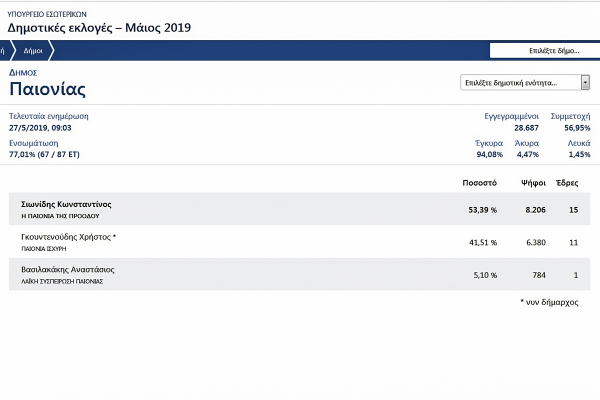Click the 'ΥΠΟΥΡΓΕΙΟ ΕΣΩΤΕΡΙΚΩΝ' header text
The image size is (600, 400).
click(x=49, y=10)
